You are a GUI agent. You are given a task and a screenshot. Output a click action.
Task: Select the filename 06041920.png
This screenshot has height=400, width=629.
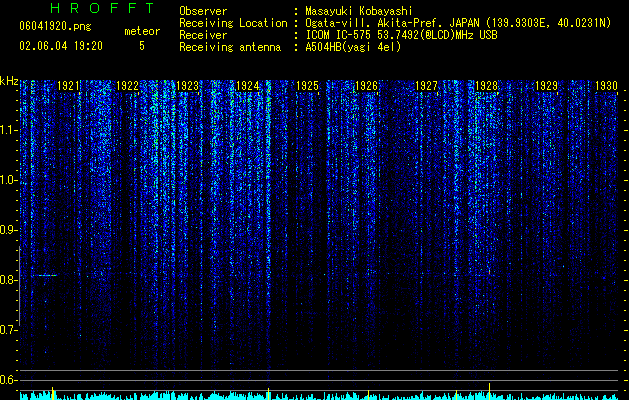(x=55, y=26)
